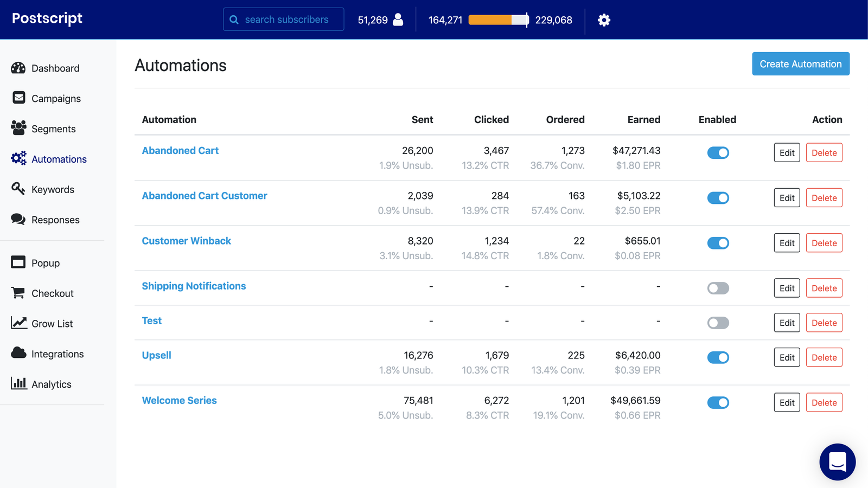
Task: Open Responses chat bubble icon
Action: pos(18,219)
